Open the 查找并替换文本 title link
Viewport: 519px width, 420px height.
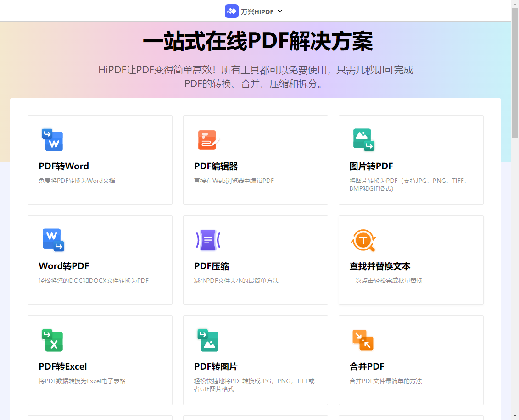coord(380,266)
